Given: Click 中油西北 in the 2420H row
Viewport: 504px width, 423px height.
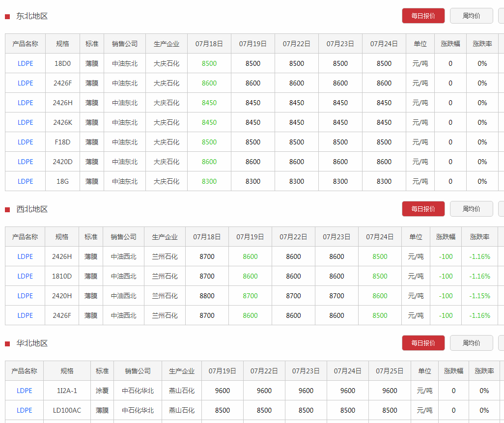Looking at the screenshot, I should click(x=123, y=296).
